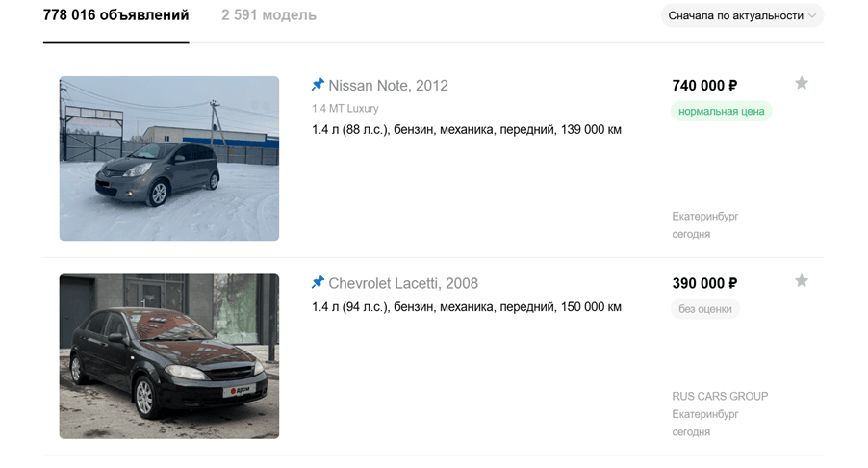The width and height of the screenshot is (868, 468).
Task: Click pin icon beside Nissan Note
Action: point(318,85)
